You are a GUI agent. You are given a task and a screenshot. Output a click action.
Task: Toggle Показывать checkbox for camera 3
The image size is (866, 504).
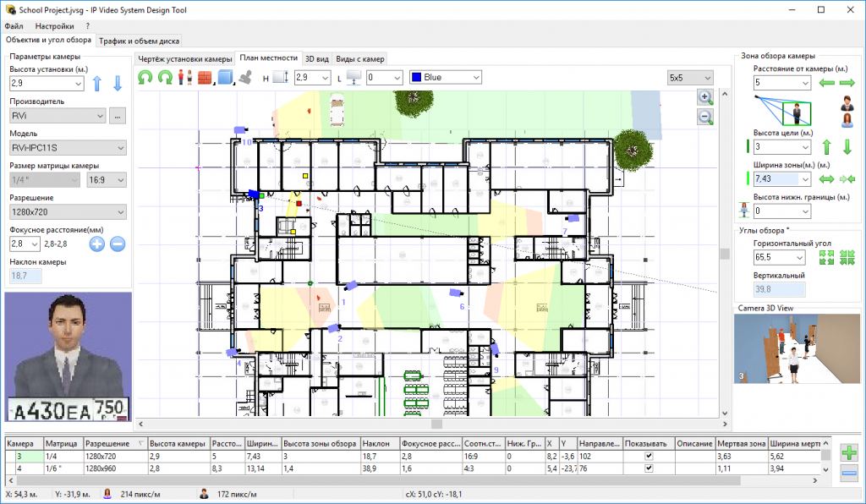(x=649, y=456)
